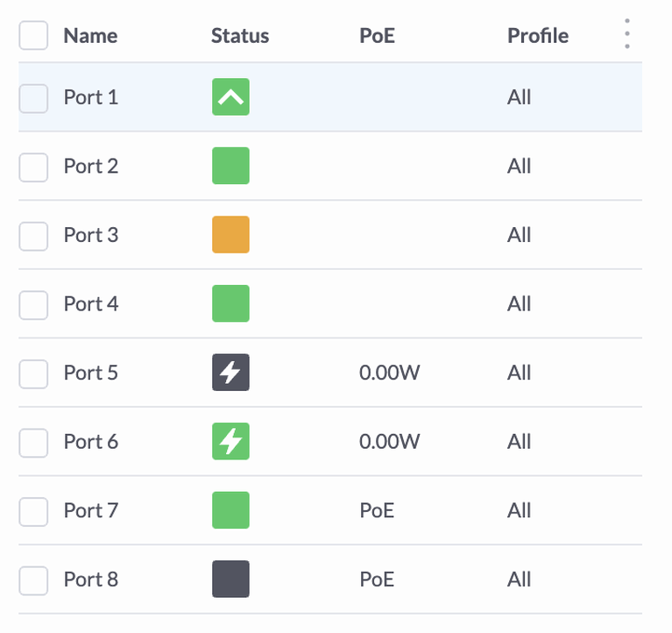
Task: Click Port 7 green status icon
Action: point(230,510)
